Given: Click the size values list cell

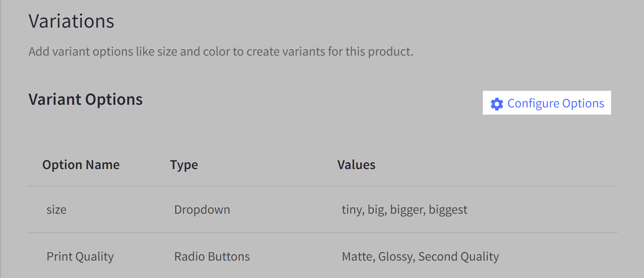Looking at the screenshot, I should tap(404, 210).
